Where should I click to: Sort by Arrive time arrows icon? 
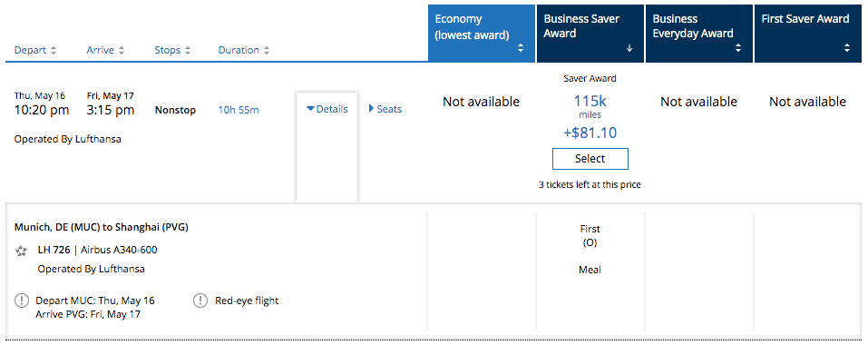[122, 51]
